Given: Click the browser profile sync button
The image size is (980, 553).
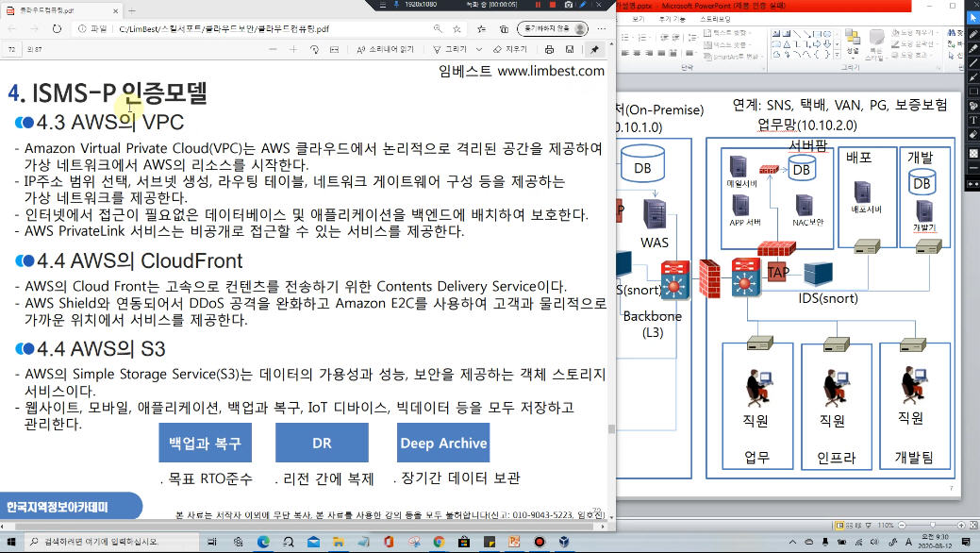Looking at the screenshot, I should pyautogui.click(x=553, y=28).
